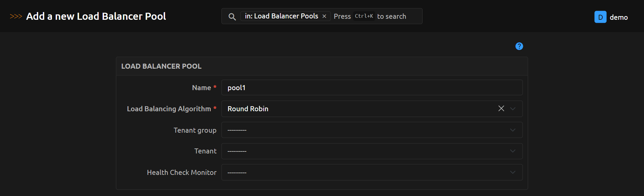Image resolution: width=644 pixels, height=196 pixels.
Task: Open the Health Check Monitor dropdown arrow
Action: [x=513, y=172]
